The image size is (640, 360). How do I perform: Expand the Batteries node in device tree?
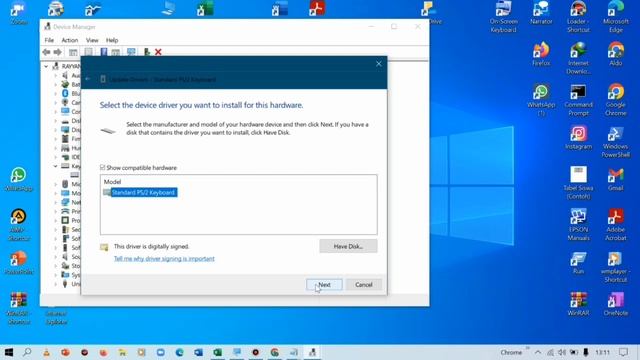[x=56, y=84]
